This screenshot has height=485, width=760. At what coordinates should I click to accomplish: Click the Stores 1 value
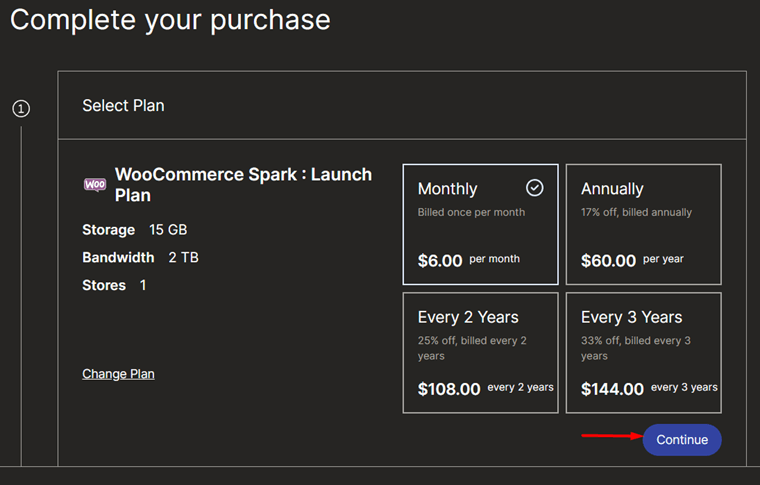point(143,285)
